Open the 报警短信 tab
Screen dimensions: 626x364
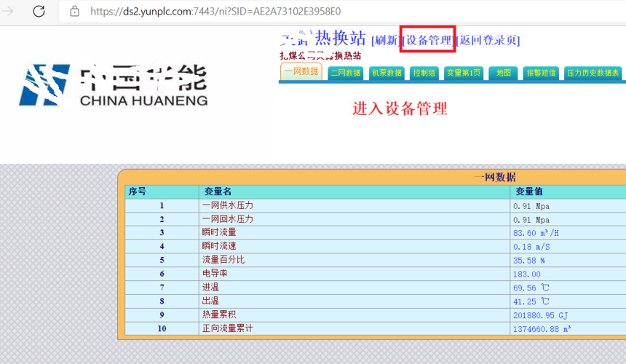click(541, 73)
